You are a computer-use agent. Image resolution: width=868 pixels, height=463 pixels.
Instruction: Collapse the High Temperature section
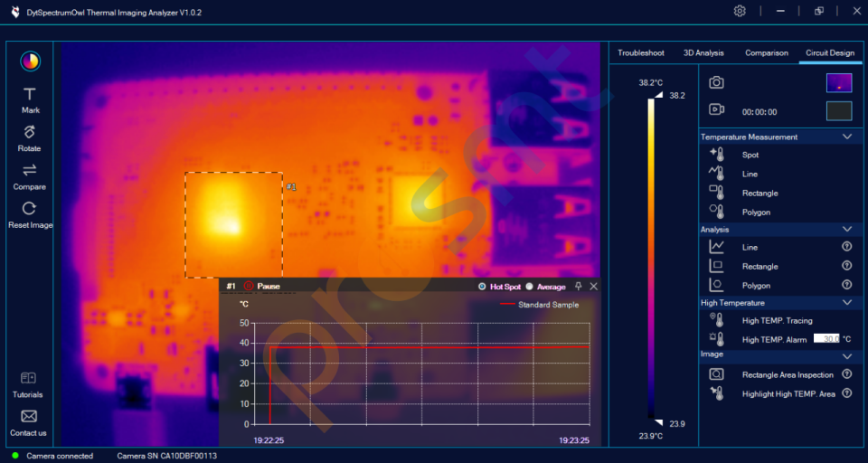847,303
